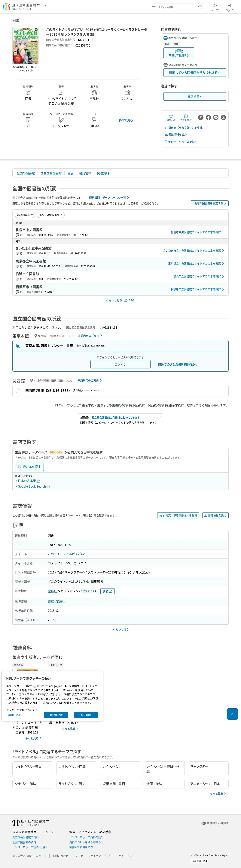The width and height of the screenshot is (241, 868).
Task: Click 書誌情報を出力 in sidebar
Action: [175, 135]
